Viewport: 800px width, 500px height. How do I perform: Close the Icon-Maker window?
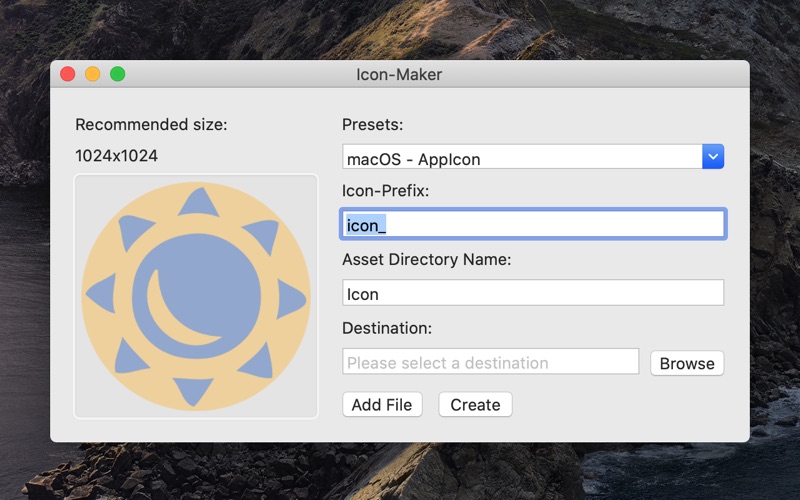[x=68, y=74]
